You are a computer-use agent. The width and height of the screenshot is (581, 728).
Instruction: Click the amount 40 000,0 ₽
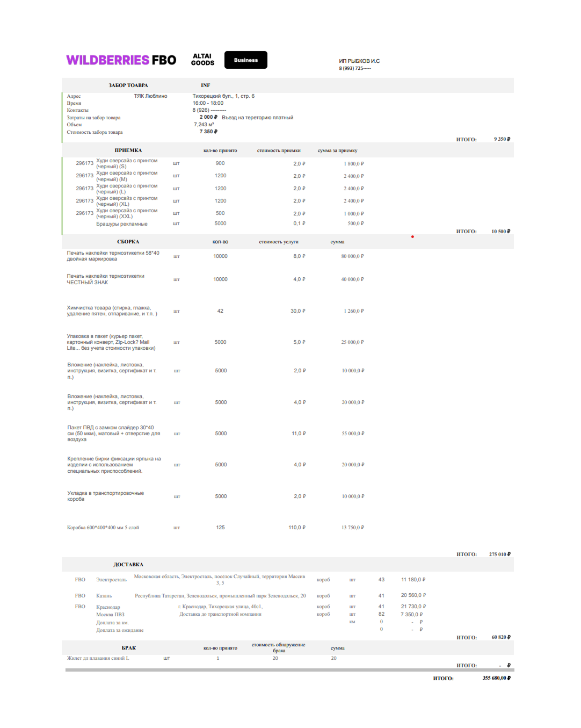(353, 279)
